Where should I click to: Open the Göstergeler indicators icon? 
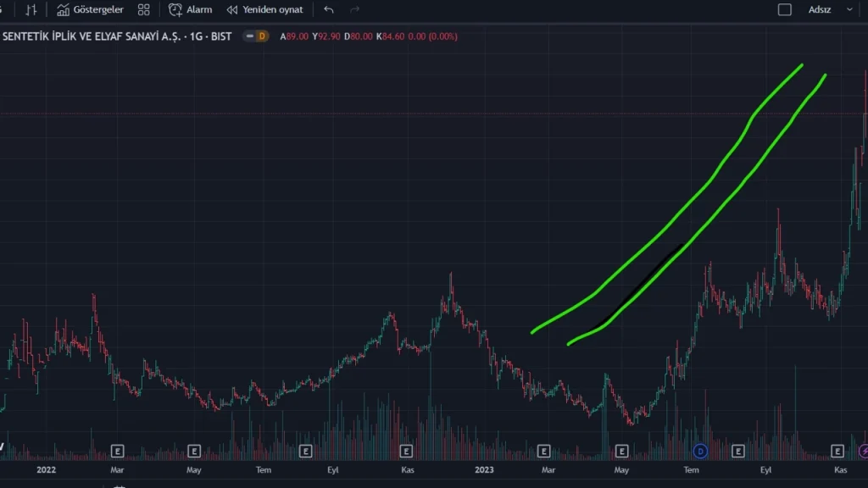tap(61, 10)
